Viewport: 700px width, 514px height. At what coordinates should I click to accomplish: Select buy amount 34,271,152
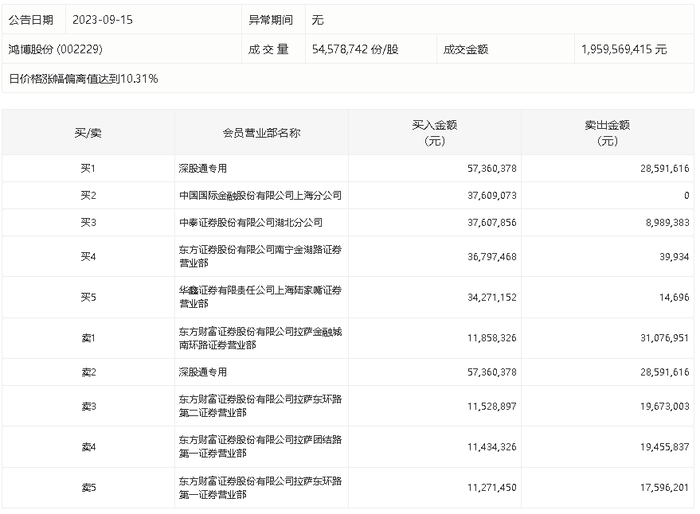tap(492, 297)
